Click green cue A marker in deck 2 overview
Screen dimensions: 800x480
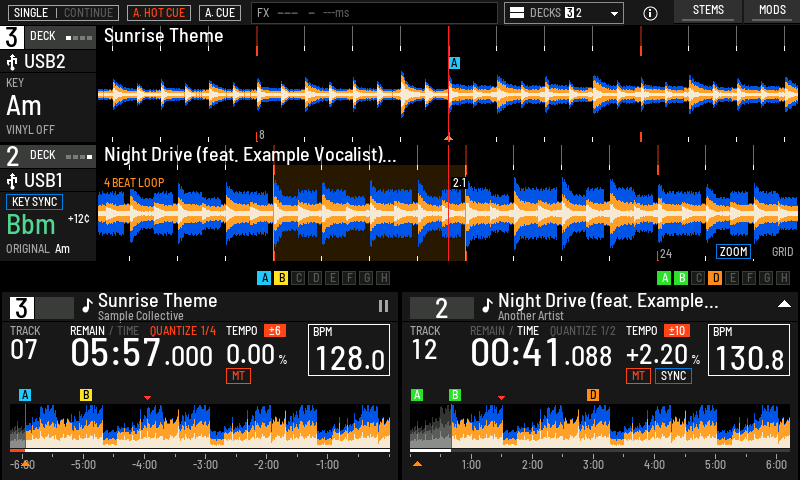click(x=417, y=395)
